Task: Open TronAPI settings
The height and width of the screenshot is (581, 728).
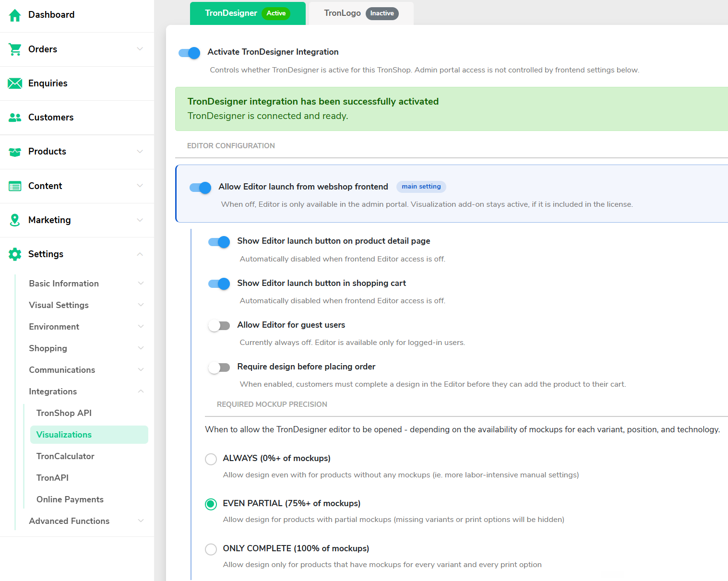Action: click(52, 478)
